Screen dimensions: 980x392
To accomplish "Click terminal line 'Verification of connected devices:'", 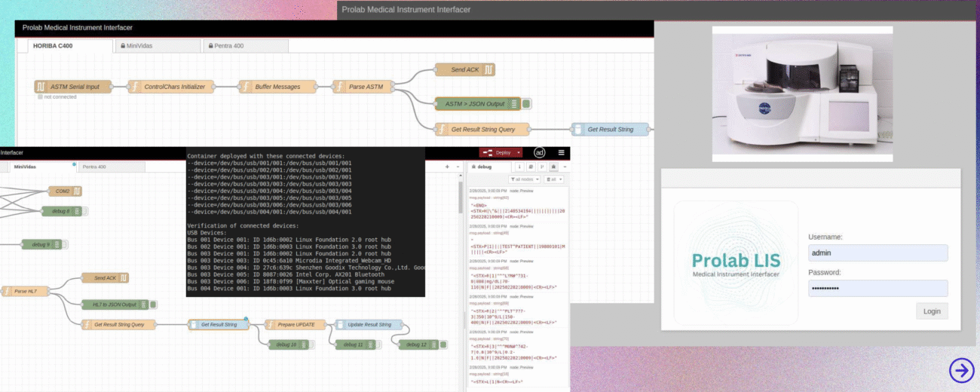I will coord(242,226).
